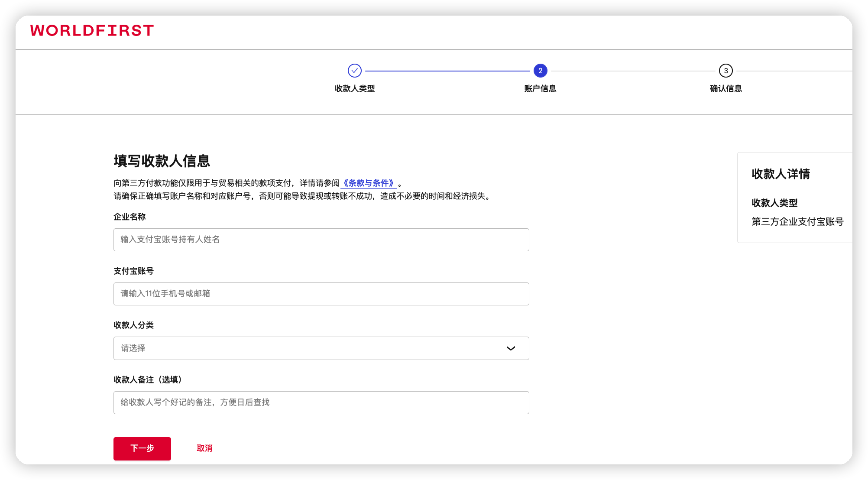Click 请选择 placeholder in dropdown
The image size is (868, 480).
point(133,348)
